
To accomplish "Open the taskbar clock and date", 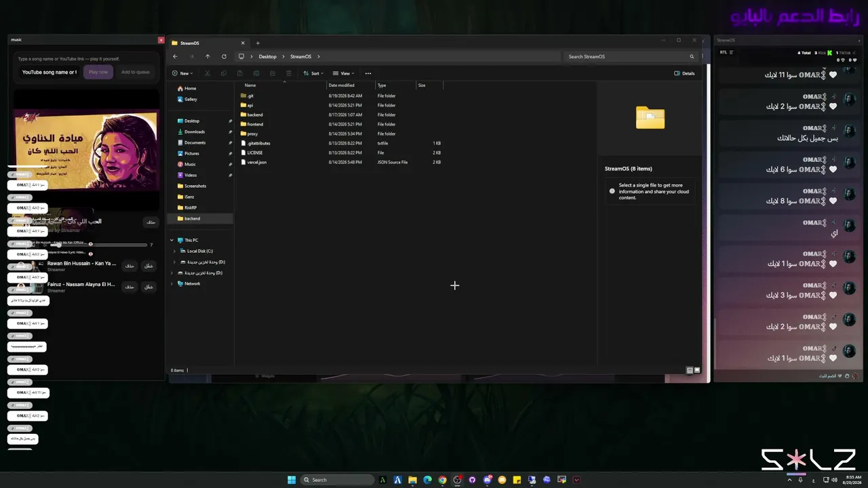I will coord(854,480).
